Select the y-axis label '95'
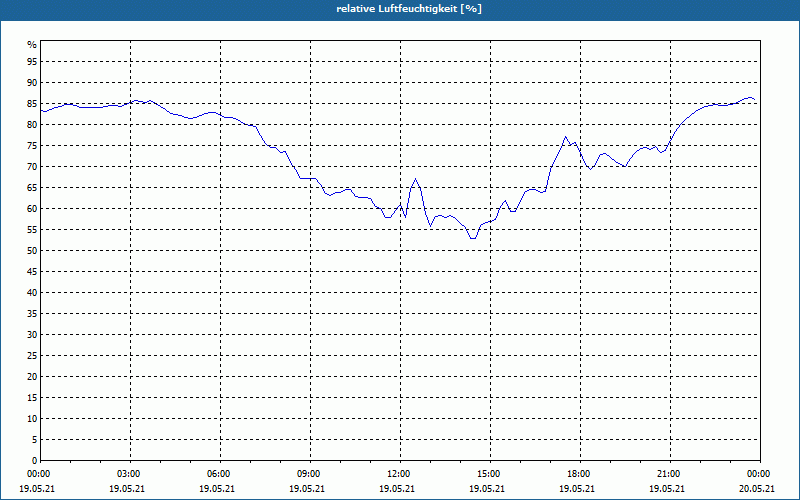The width and height of the screenshot is (800, 500). (32, 62)
